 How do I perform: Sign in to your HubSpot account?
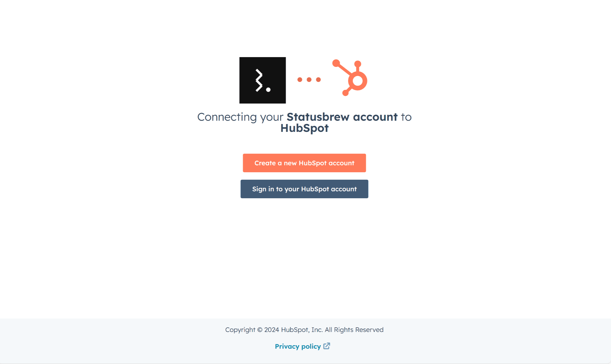pos(304,189)
